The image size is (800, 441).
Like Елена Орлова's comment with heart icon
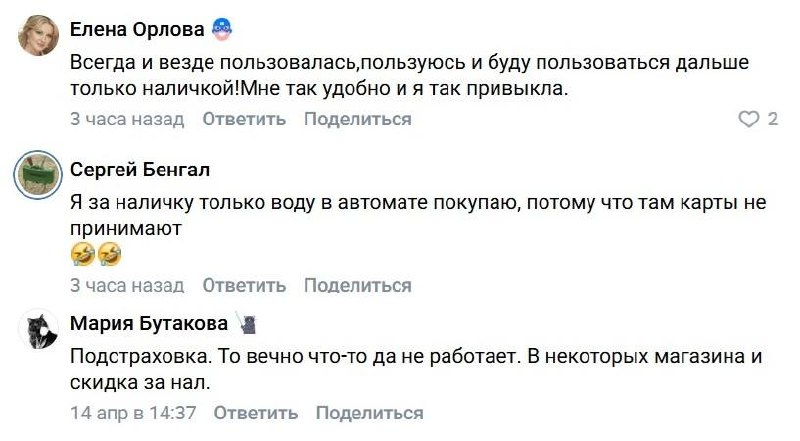point(748,120)
